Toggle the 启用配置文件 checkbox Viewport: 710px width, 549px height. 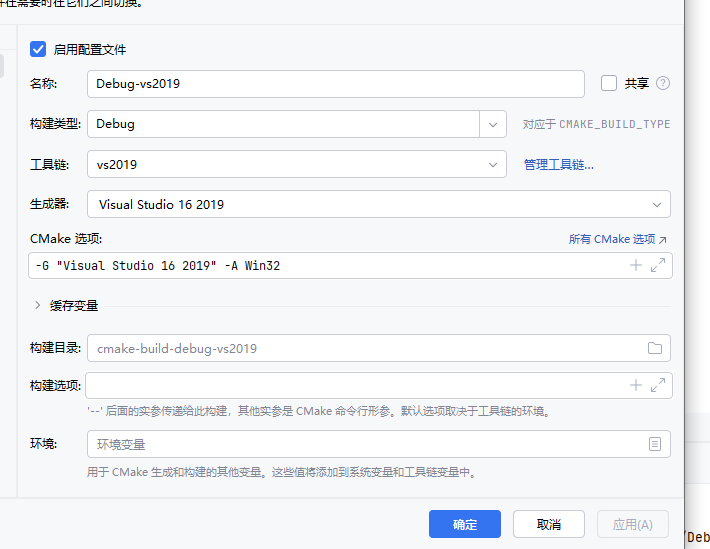[38, 49]
